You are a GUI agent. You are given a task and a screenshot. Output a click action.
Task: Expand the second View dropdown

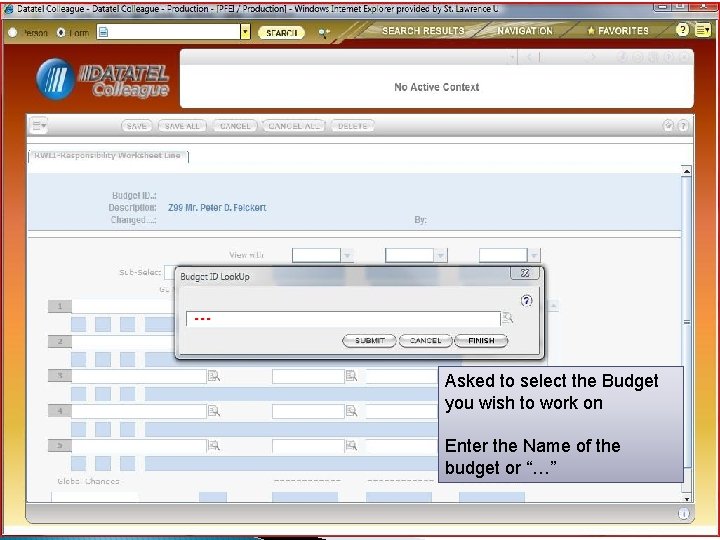coord(440,255)
